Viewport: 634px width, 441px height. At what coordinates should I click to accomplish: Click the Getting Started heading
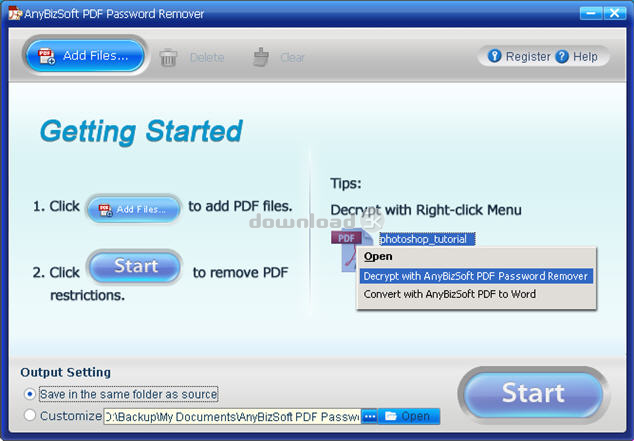click(x=142, y=132)
